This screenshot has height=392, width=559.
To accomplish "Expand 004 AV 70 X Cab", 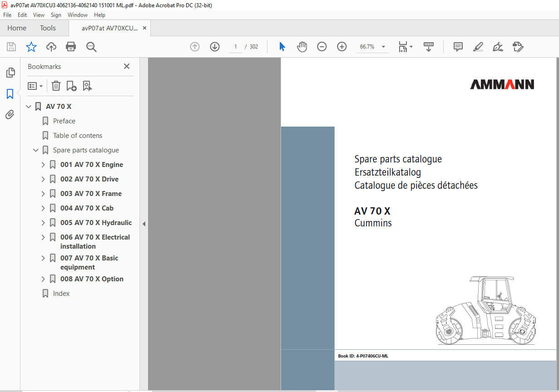I will point(43,208).
